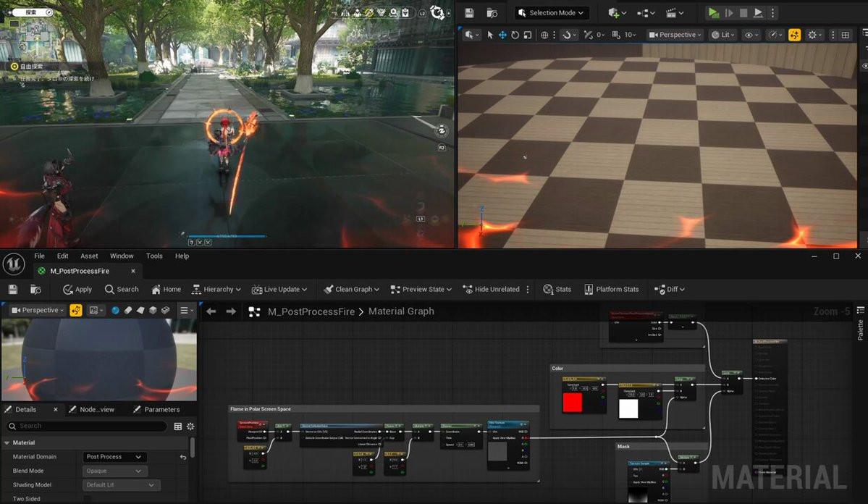Screen dimensions: 868x504
Task: Save the material with floppy icon
Action: coord(13,289)
